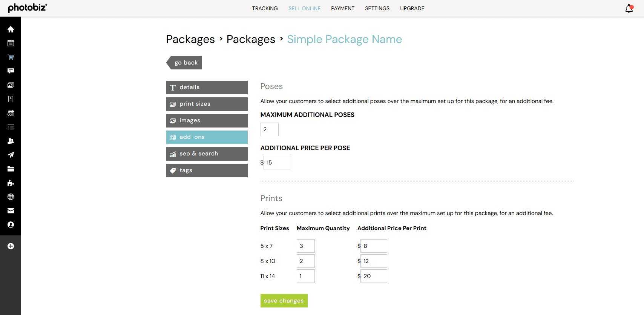Open the account profile icon in sidebar

(11, 225)
